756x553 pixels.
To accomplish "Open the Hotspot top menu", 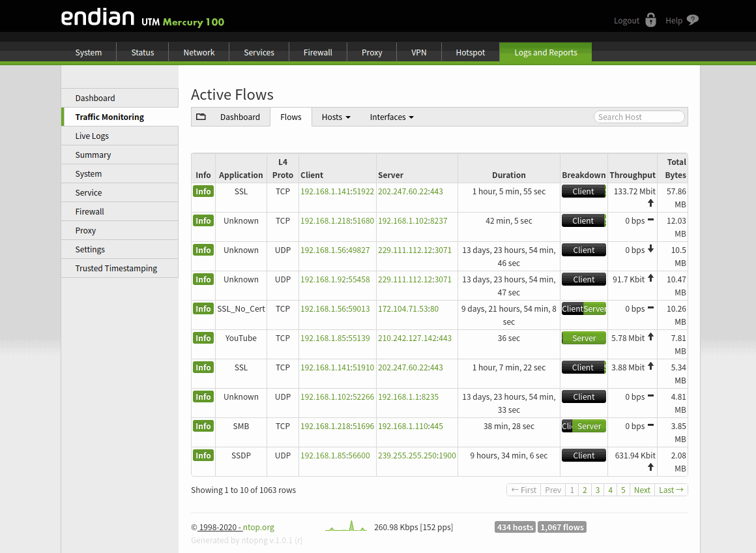I will tap(471, 53).
